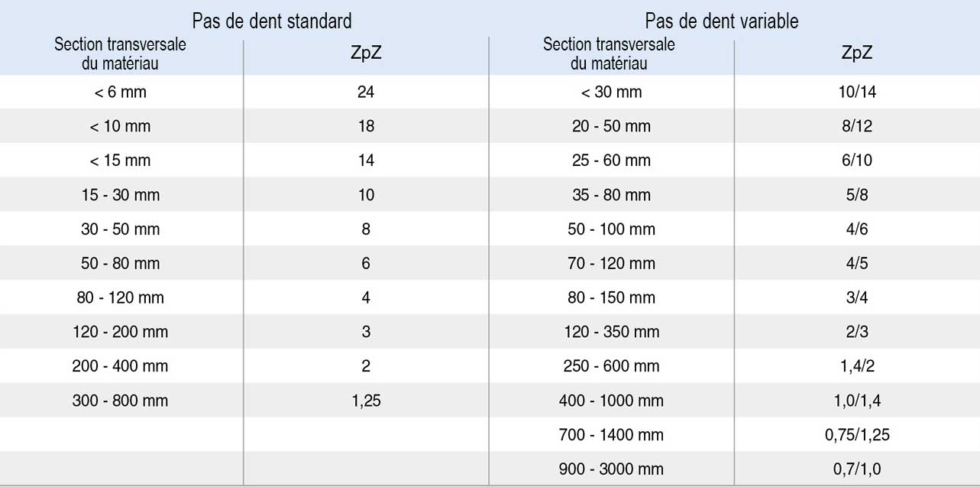Click the '< 30 mm' variable section

click(611, 93)
